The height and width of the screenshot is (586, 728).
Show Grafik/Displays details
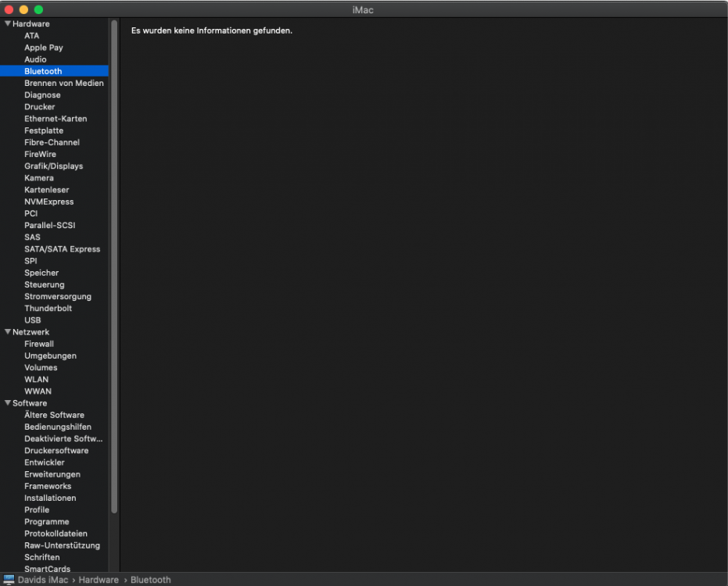[x=53, y=166]
